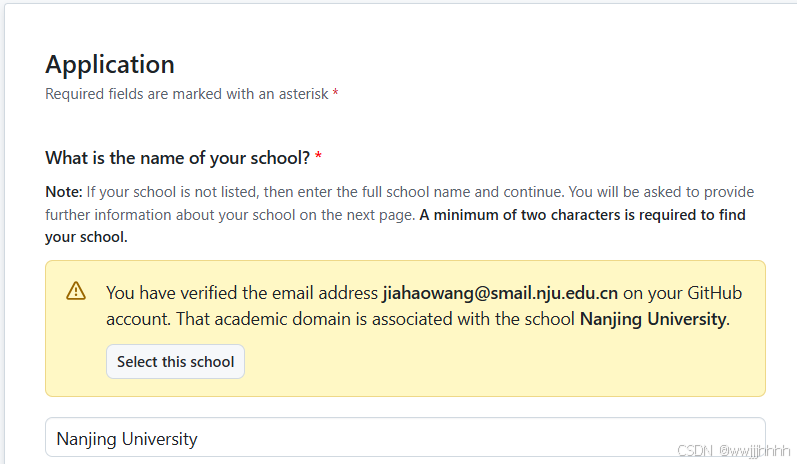Click the jiahaowang@smail.nju.edu.cn email address
The height and width of the screenshot is (464, 797).
[x=500, y=293]
